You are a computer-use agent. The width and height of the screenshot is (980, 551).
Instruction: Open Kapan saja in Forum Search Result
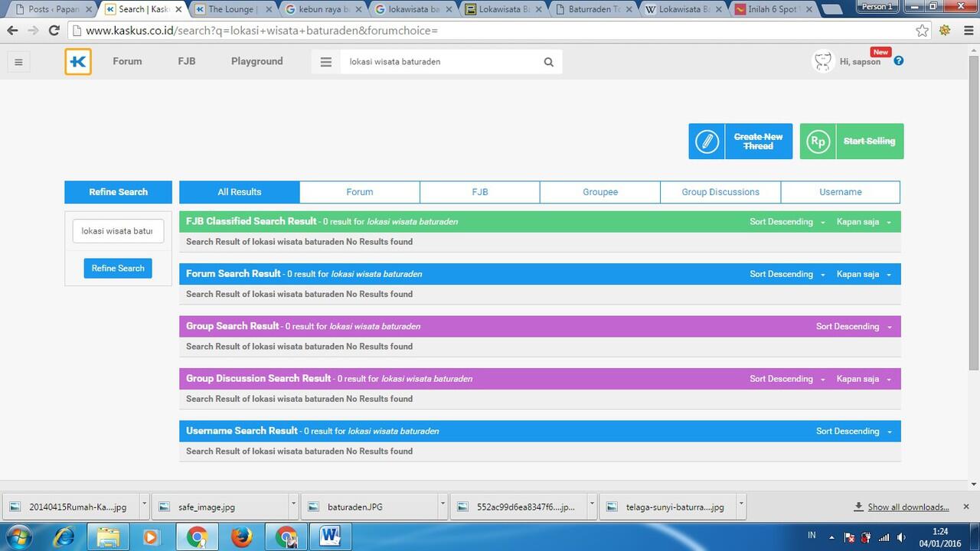coord(864,274)
